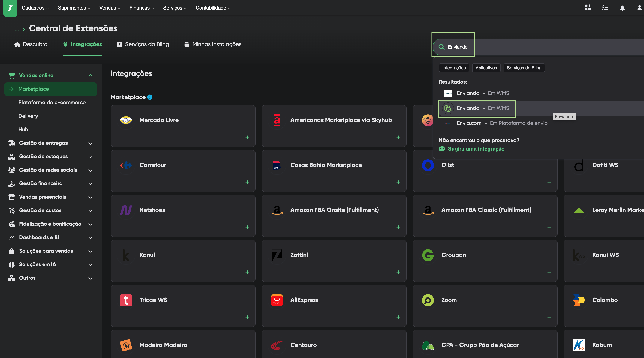Click the Carrefour logo icon

point(126,165)
